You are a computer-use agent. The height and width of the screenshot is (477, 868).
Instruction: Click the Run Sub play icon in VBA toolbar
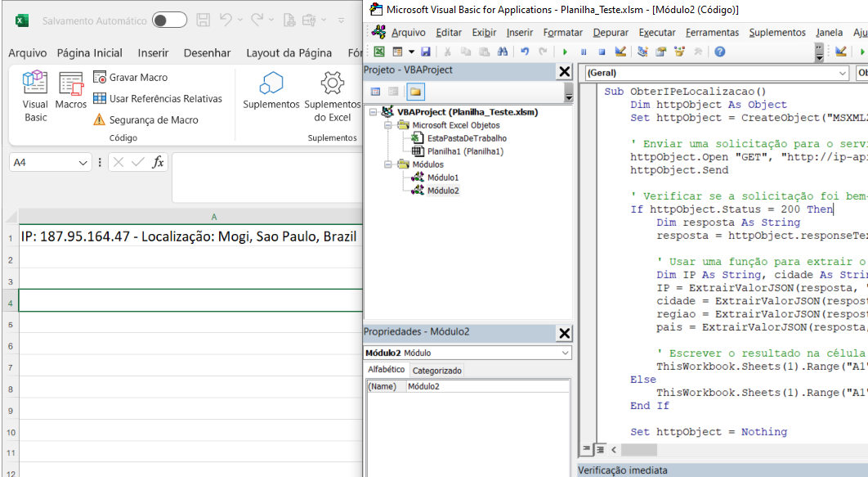coord(565,52)
